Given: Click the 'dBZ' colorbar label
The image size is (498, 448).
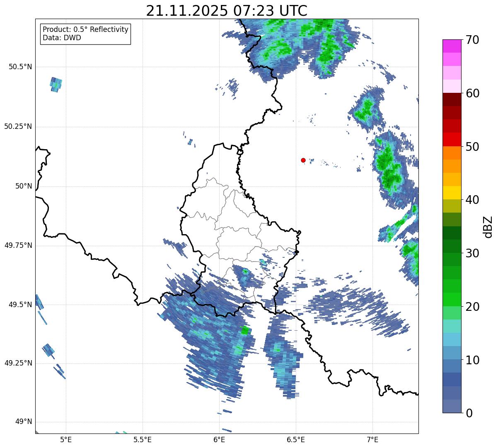Looking at the screenshot, I should [x=488, y=226].
